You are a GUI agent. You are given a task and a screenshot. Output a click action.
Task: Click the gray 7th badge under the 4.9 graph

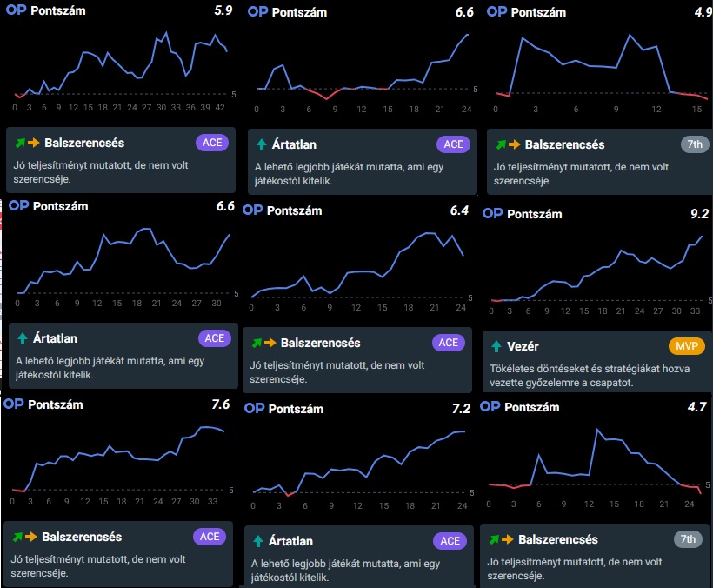tap(693, 144)
